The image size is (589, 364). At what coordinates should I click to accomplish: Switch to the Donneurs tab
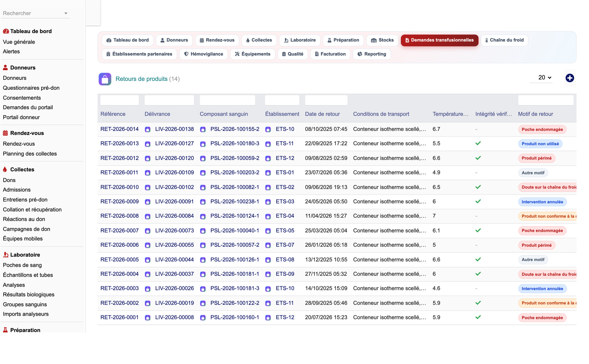[174, 40]
